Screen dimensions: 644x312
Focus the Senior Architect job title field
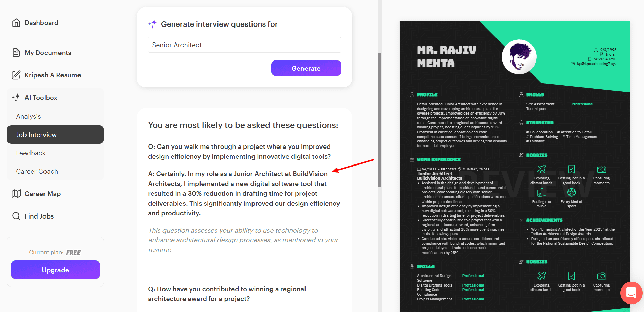pos(244,45)
